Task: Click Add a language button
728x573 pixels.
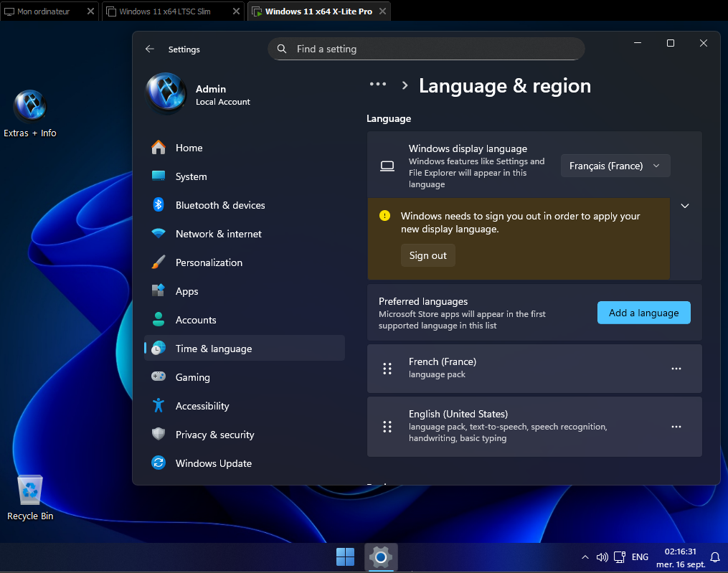Action: pos(643,313)
